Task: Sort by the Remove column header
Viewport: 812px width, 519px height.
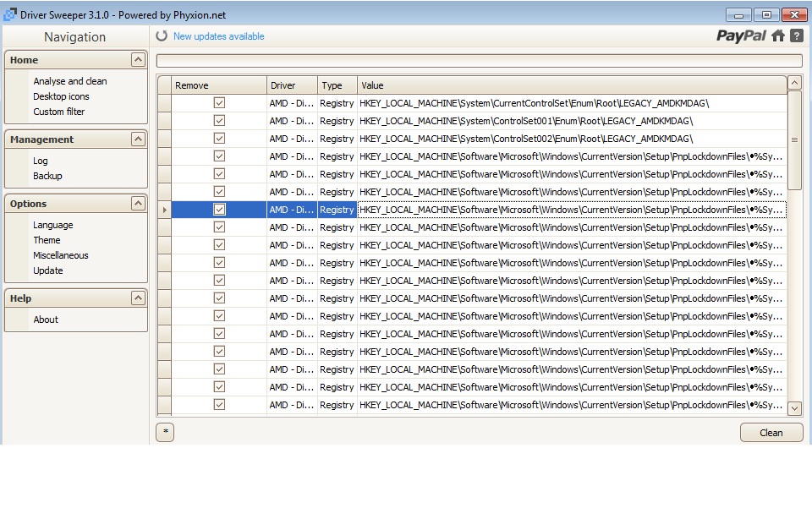Action: click(x=219, y=85)
